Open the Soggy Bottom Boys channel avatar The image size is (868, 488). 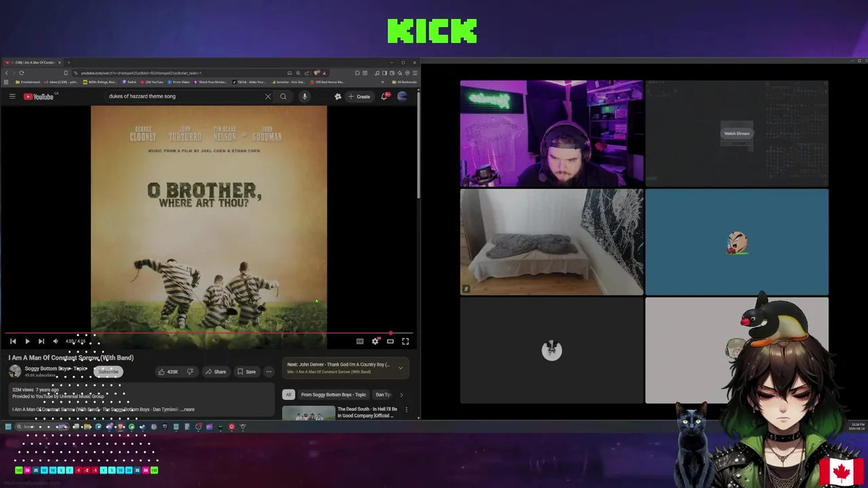(15, 371)
